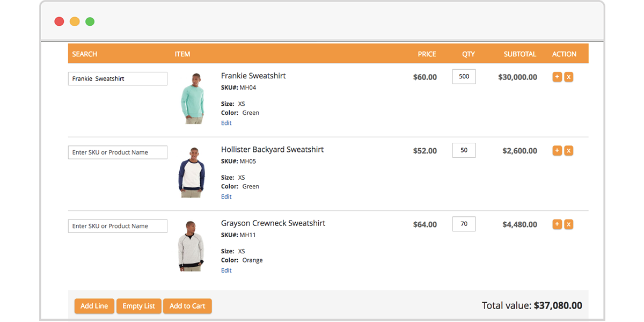
Task: Remove Grayson Crewneck Sweatshirt via the X icon
Action: (x=569, y=224)
